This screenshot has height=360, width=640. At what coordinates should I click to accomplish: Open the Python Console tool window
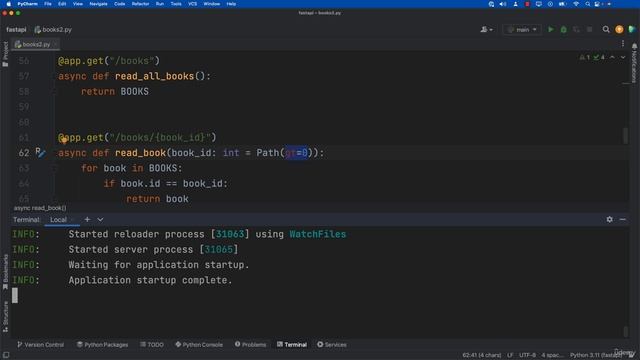pos(199,345)
